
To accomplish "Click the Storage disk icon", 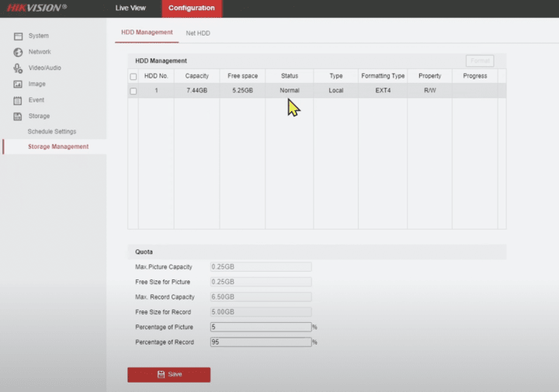I will tap(18, 116).
